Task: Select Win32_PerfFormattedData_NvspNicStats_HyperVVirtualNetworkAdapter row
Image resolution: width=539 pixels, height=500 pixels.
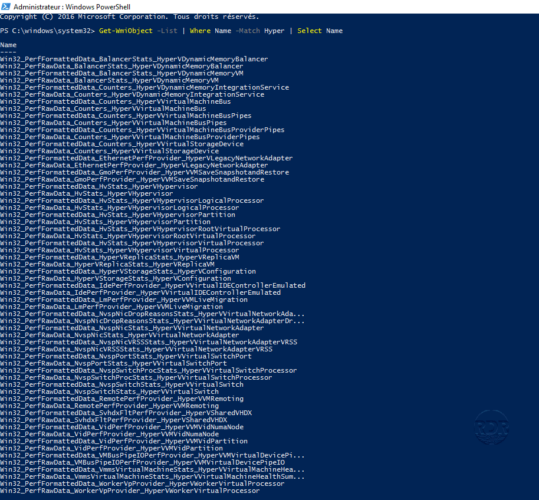Action: tap(132, 328)
